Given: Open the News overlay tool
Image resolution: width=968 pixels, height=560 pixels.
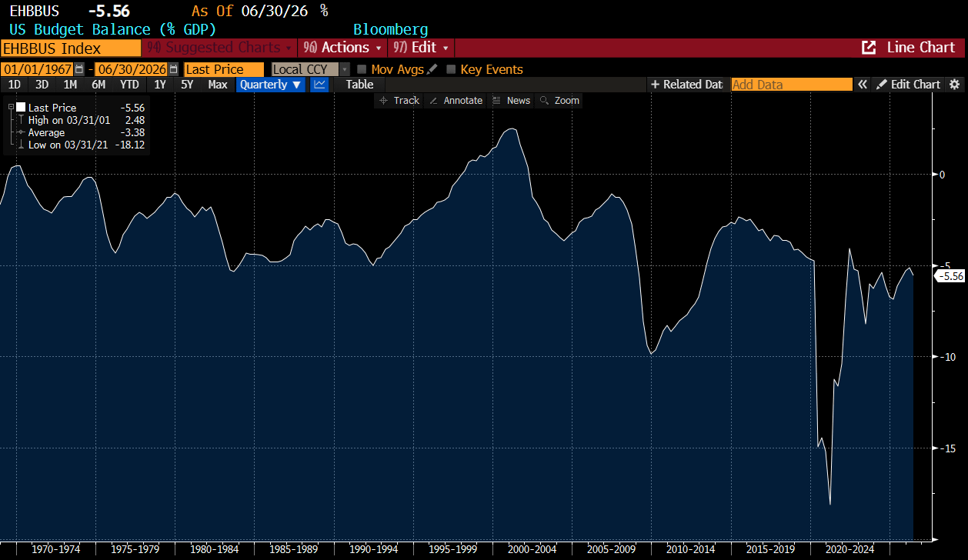Looking at the screenshot, I should [512, 101].
